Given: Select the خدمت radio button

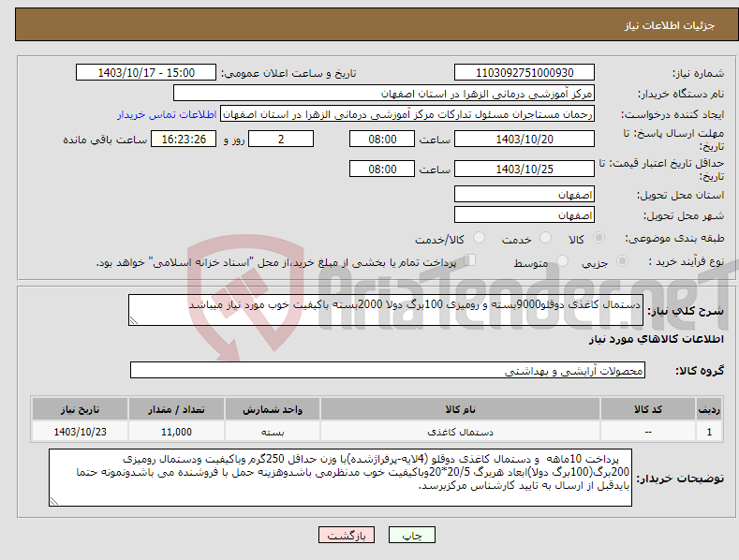Looking at the screenshot, I should click(x=545, y=238).
